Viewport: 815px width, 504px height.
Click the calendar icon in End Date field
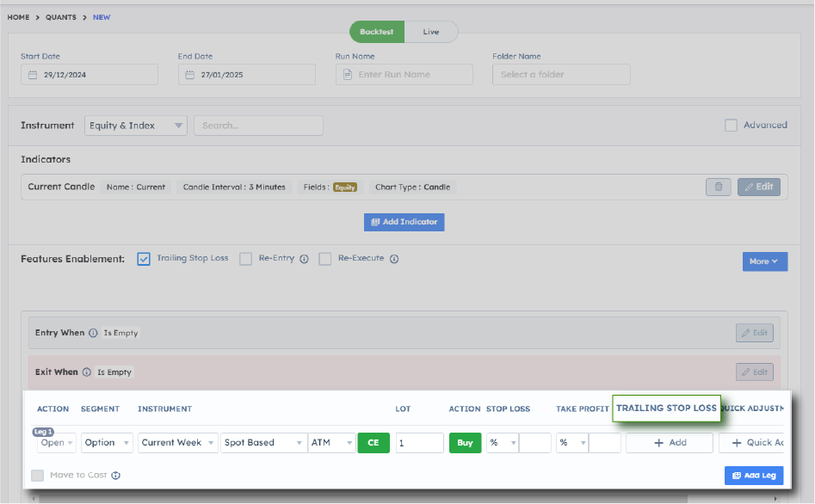click(x=190, y=75)
